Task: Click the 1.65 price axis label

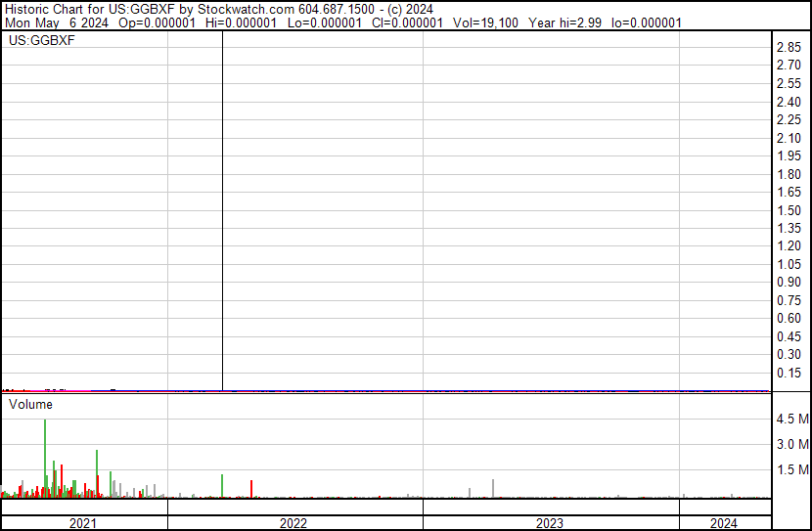Action: coord(789,192)
